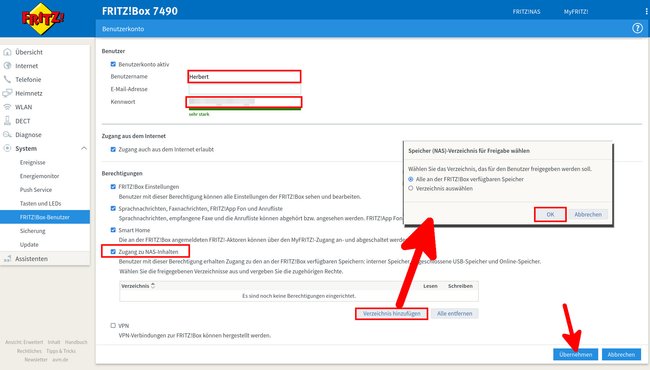Click the Benutzername field containing Herbert
This screenshot has width=650, height=370.
tap(244, 76)
